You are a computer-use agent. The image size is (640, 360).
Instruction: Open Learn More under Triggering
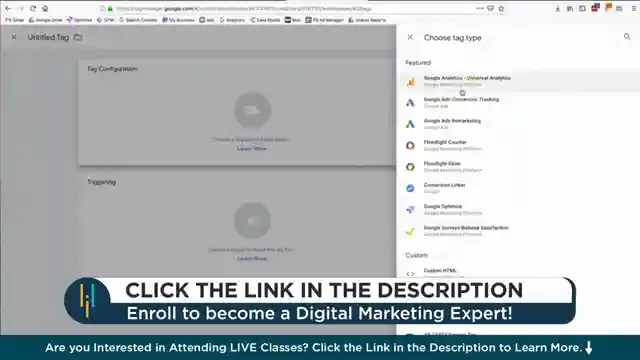point(252,258)
